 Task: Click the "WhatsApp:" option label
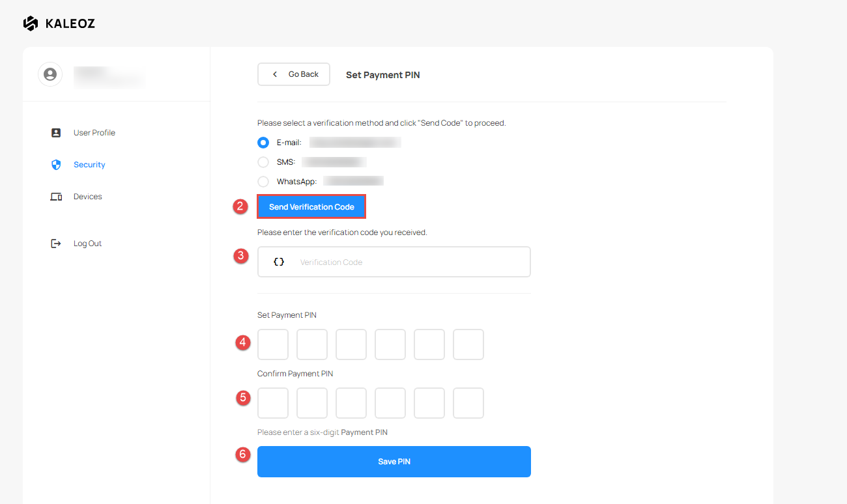pos(296,182)
